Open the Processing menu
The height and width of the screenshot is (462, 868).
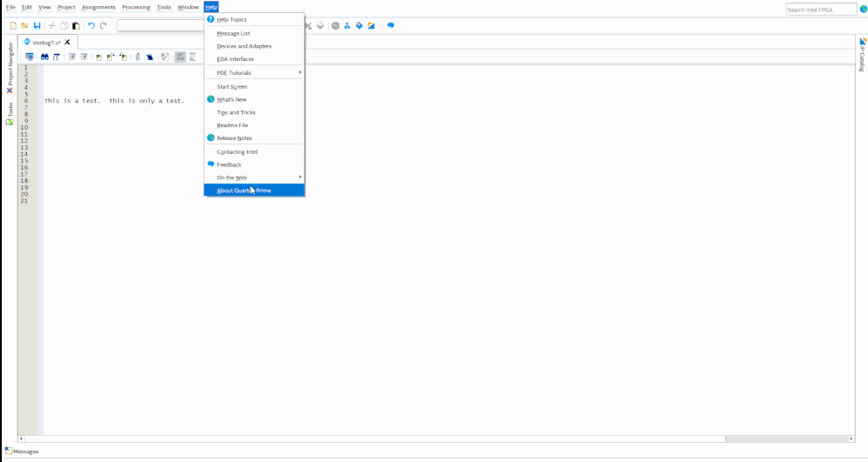pyautogui.click(x=137, y=7)
